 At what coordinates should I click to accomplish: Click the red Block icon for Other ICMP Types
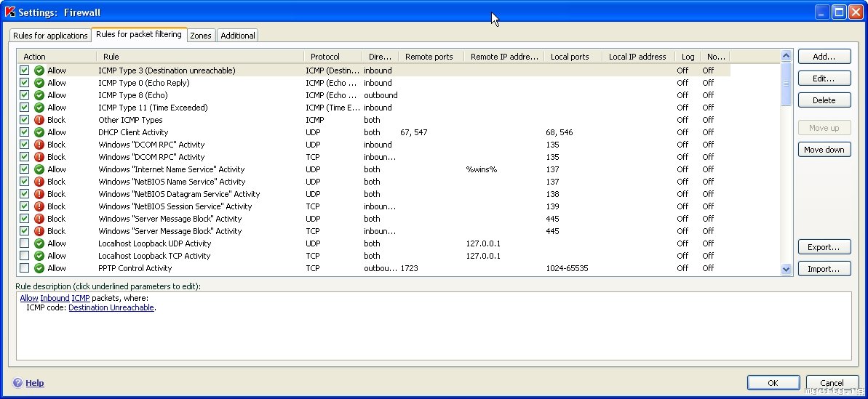39,120
